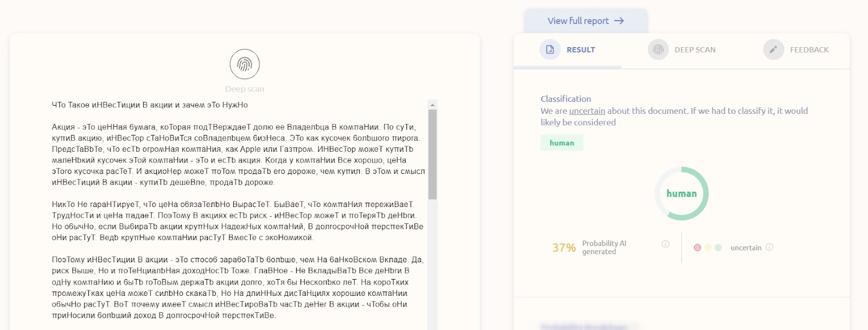
Task: Follow the underlined "uncertain" link
Action: (587, 111)
